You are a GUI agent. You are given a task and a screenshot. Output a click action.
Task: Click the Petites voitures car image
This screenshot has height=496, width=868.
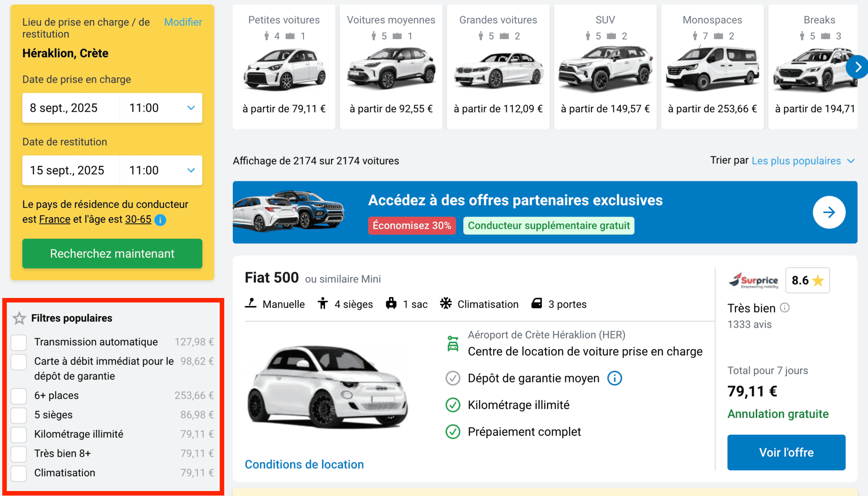point(284,69)
